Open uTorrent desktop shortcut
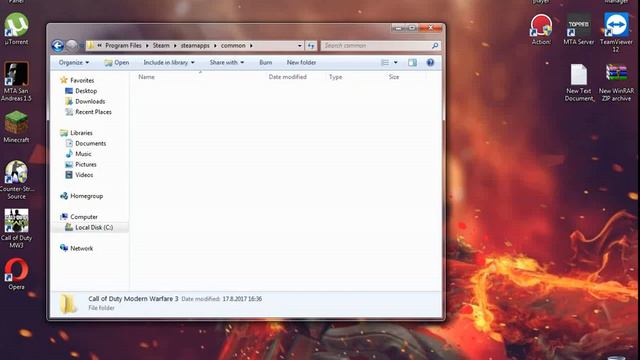This screenshot has height=360, width=640. pyautogui.click(x=16, y=29)
